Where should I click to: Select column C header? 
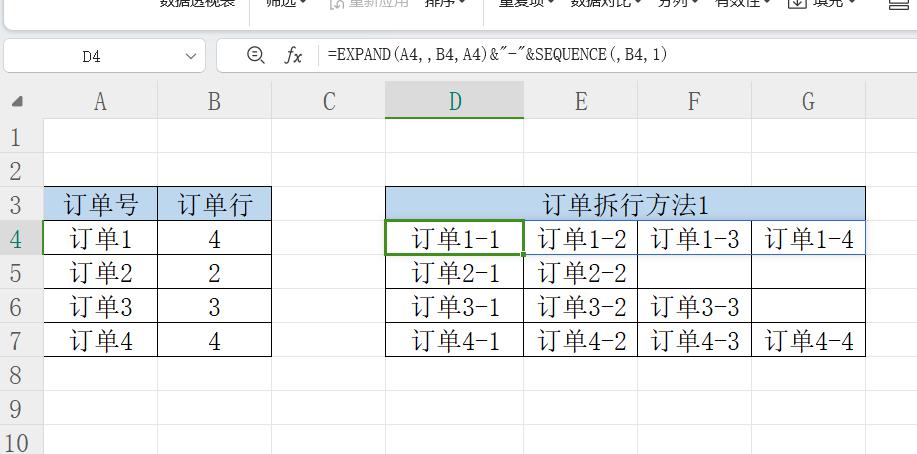click(329, 101)
